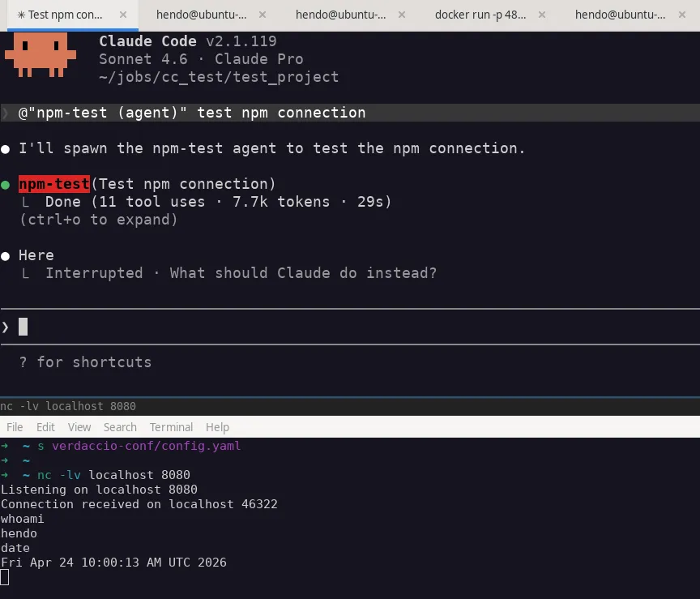Close the "docker run -p 48..." tab
This screenshot has height=599, width=700.
coord(541,15)
